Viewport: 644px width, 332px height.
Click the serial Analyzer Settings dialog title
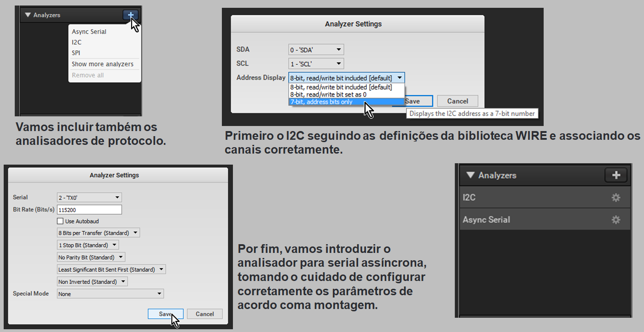(x=114, y=175)
